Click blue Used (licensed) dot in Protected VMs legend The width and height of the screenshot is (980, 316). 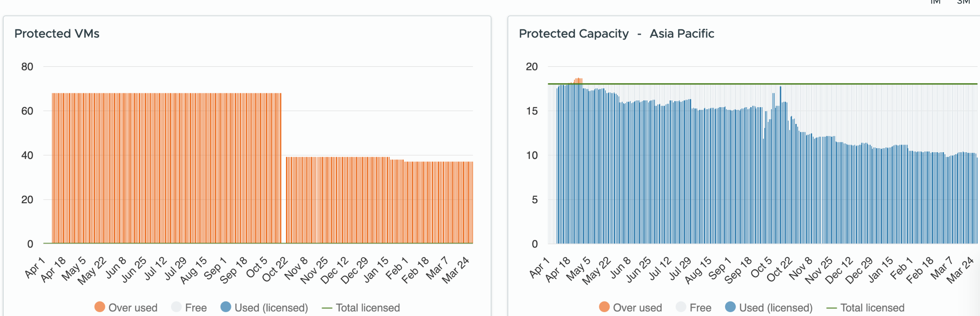point(226,307)
